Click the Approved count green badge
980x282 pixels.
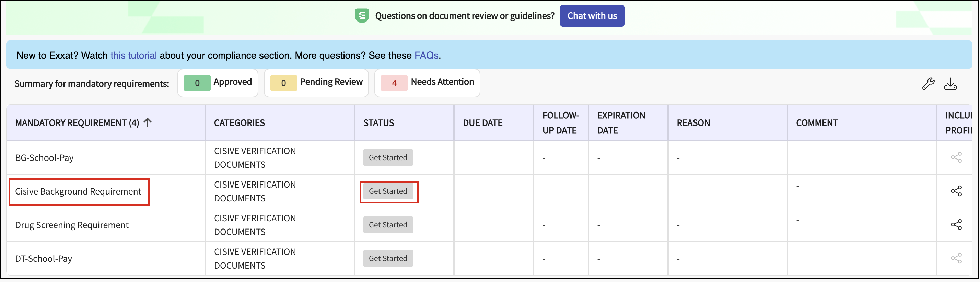pyautogui.click(x=197, y=83)
